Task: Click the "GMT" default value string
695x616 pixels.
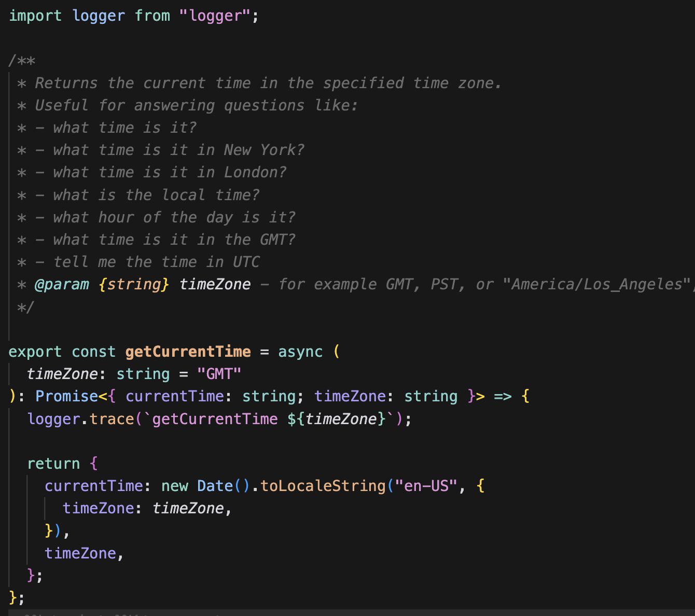Action: pyautogui.click(x=219, y=374)
